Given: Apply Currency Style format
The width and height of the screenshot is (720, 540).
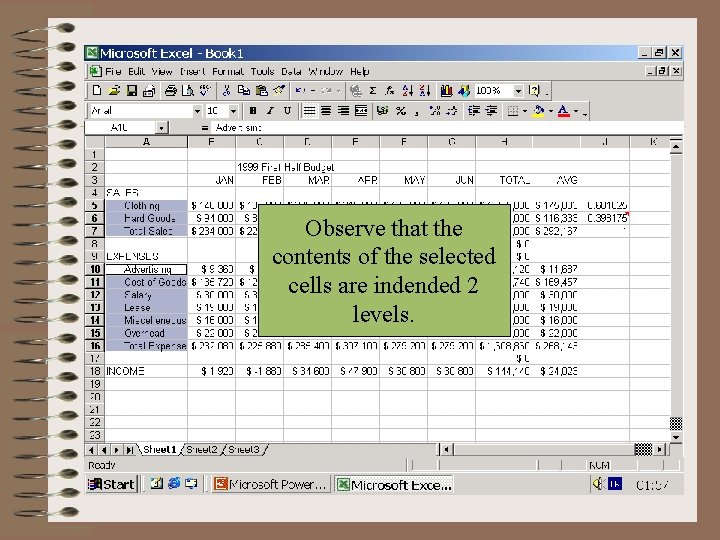Looking at the screenshot, I should click(x=382, y=111).
